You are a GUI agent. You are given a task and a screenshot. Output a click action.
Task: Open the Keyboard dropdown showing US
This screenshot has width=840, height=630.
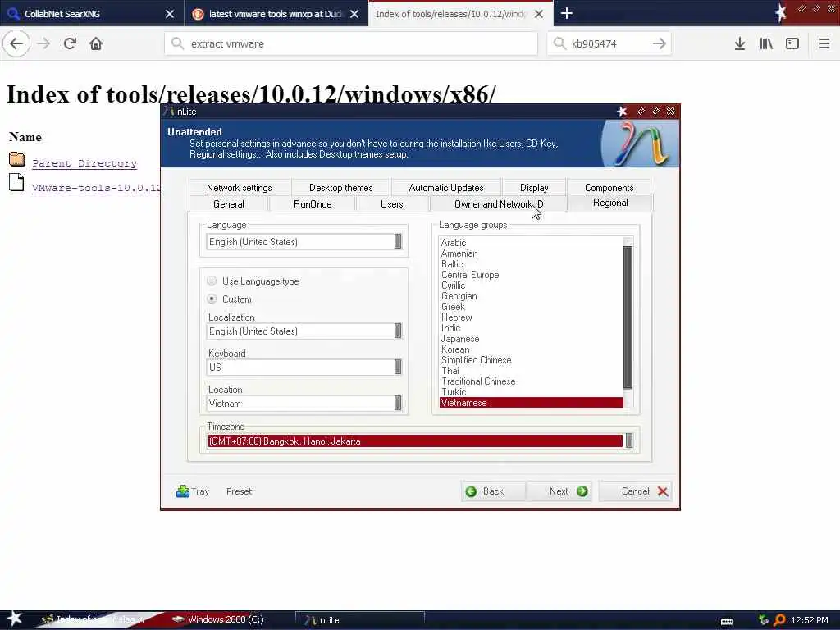pyautogui.click(x=398, y=367)
